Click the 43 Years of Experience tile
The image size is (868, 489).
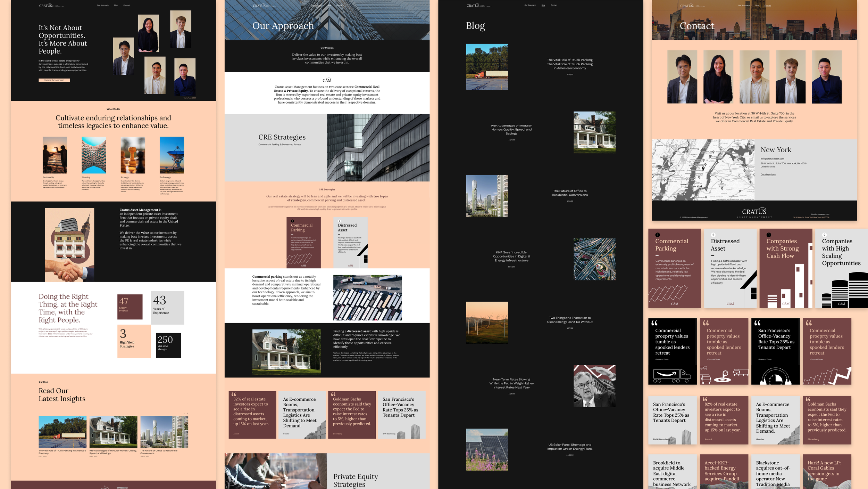pyautogui.click(x=167, y=307)
